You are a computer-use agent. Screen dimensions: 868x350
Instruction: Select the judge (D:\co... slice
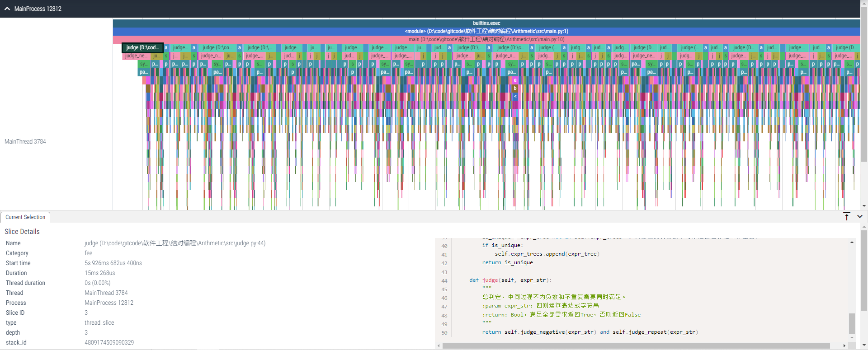point(217,47)
